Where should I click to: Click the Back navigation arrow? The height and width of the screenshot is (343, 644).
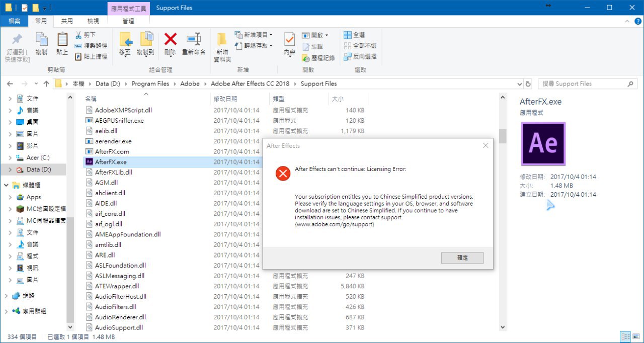10,83
